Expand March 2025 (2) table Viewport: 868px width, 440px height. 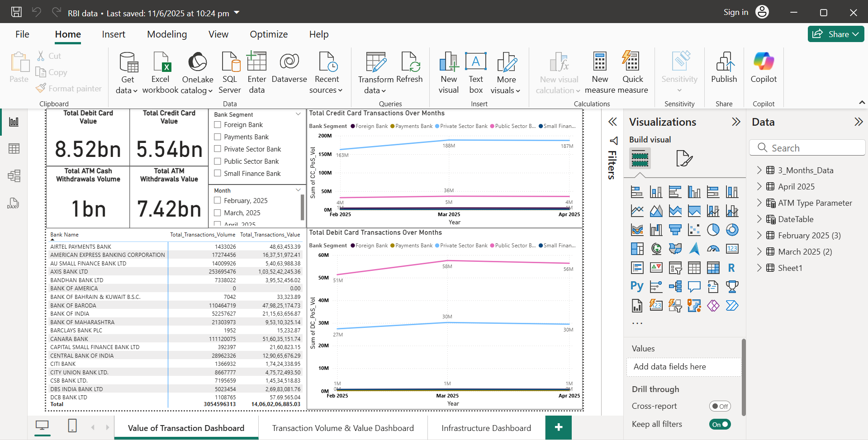pos(759,251)
